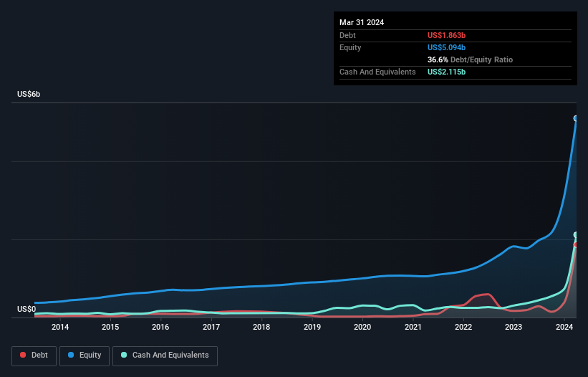Toggle the Equity series legend button

[x=85, y=355]
